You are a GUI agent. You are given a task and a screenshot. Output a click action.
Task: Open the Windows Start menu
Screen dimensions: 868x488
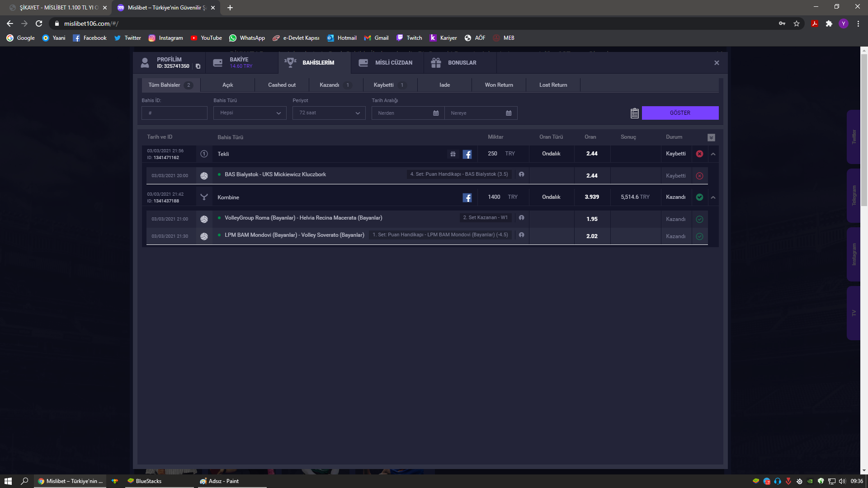[8, 481]
